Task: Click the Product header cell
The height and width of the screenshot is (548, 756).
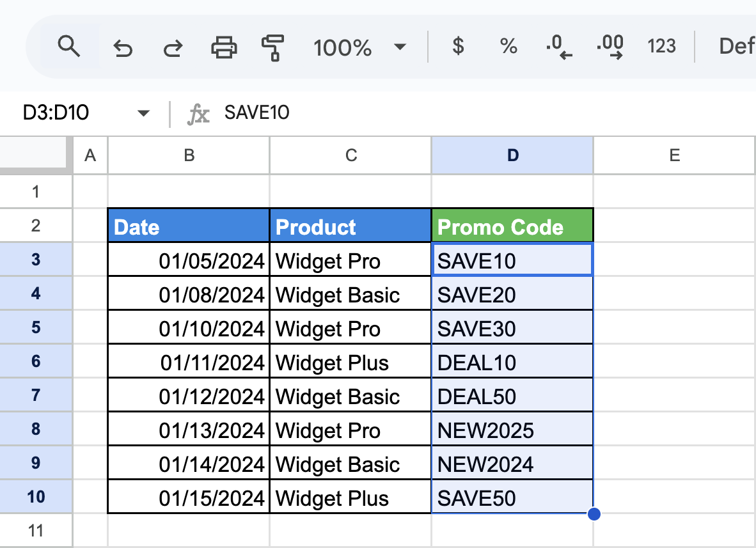Action: click(x=350, y=226)
